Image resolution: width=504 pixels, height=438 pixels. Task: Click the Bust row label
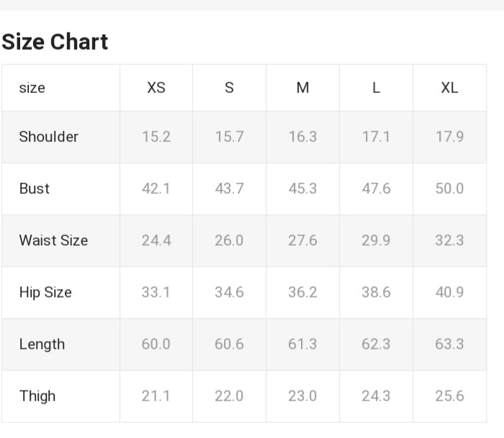point(35,189)
